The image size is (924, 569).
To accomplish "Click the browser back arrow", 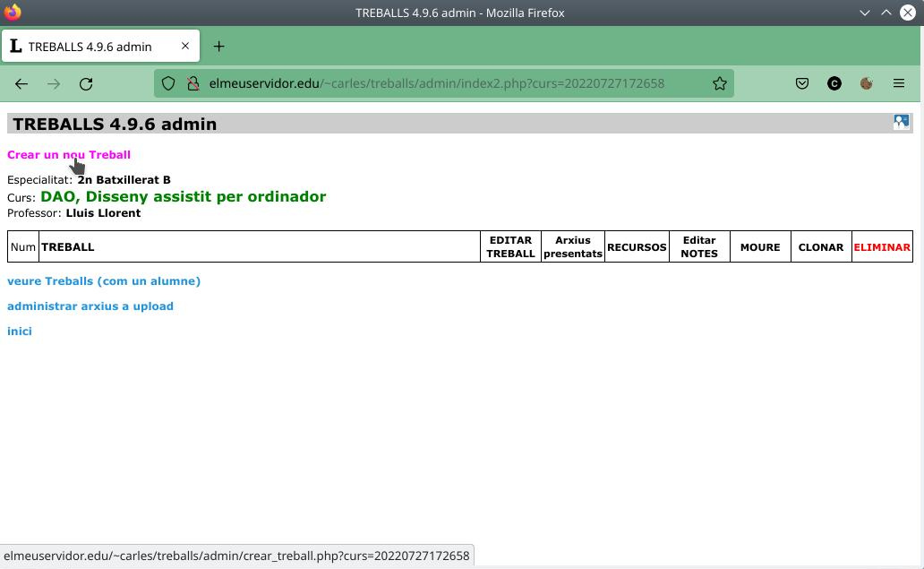I will point(21,83).
